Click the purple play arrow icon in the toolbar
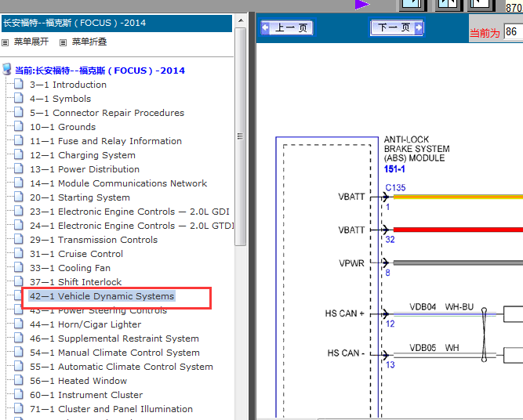This screenshot has height=420, width=523. point(362,5)
